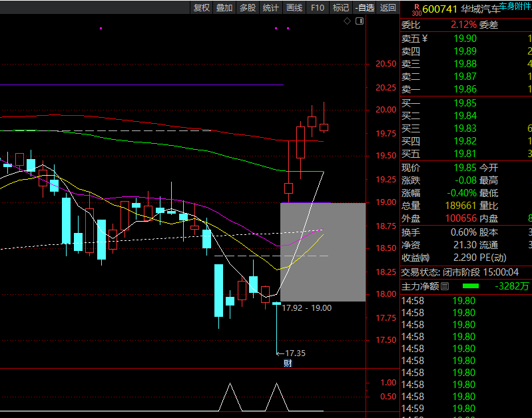The height and width of the screenshot is (418, 532).
Task: Activate the 画线 drawing tool
Action: (294, 7)
